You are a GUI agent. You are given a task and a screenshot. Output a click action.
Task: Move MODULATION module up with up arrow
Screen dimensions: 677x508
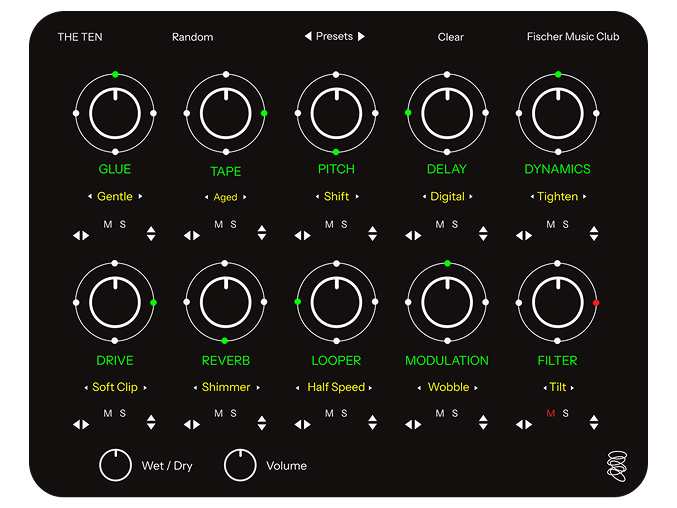[x=483, y=418]
